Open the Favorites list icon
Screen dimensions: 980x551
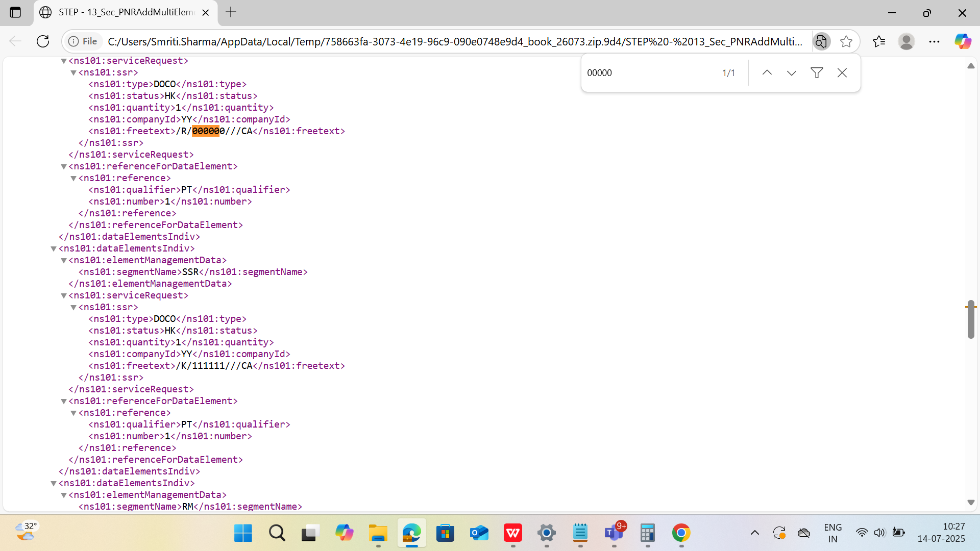click(879, 41)
